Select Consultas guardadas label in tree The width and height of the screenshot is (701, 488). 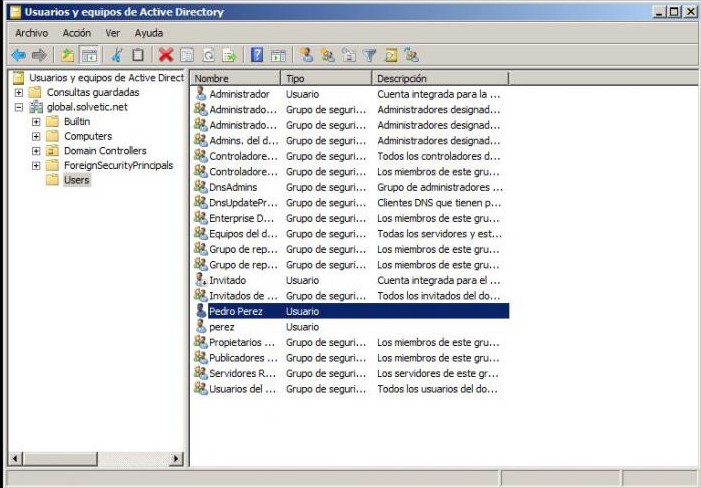(x=93, y=92)
